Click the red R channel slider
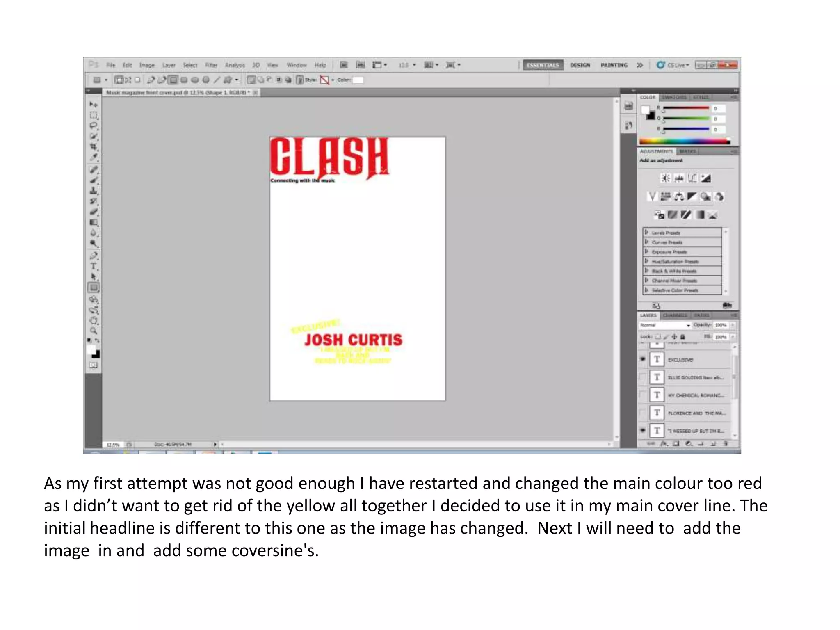Viewport: 840px width, 630px height. (686, 108)
